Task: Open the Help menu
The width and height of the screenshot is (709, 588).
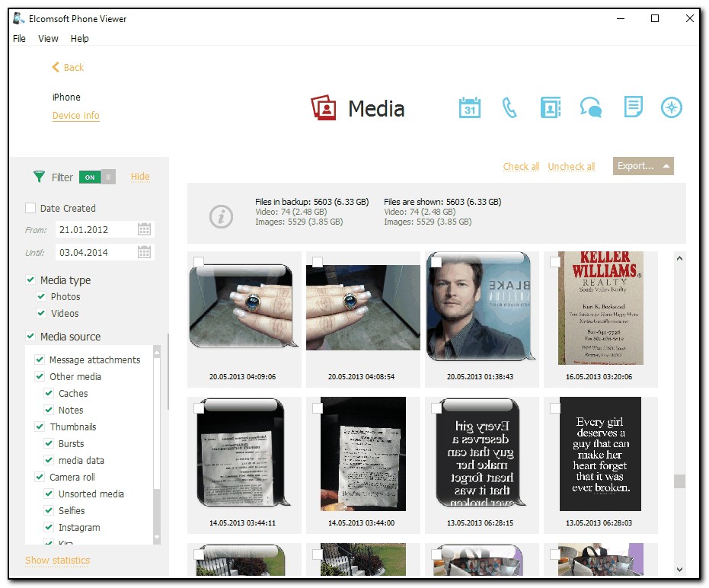Action: 79,38
